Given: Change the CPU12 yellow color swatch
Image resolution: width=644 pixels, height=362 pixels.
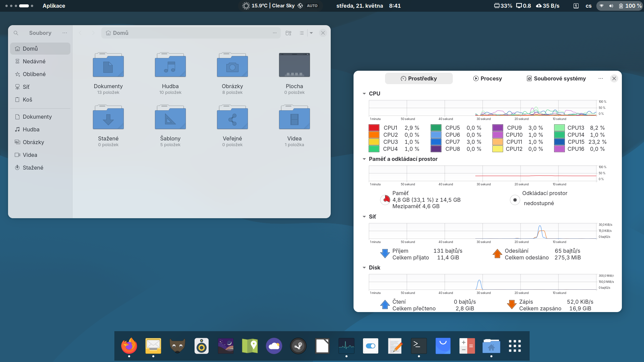Looking at the screenshot, I should click(x=498, y=149).
